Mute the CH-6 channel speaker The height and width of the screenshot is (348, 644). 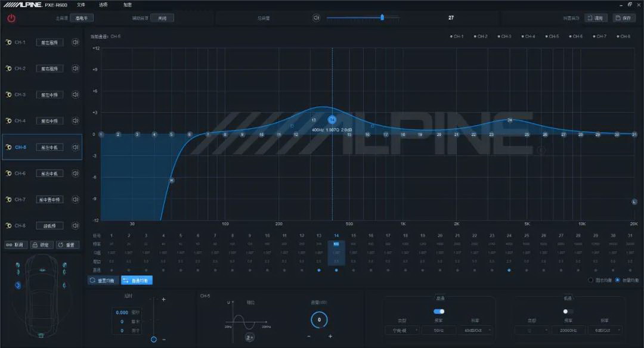[x=75, y=173]
